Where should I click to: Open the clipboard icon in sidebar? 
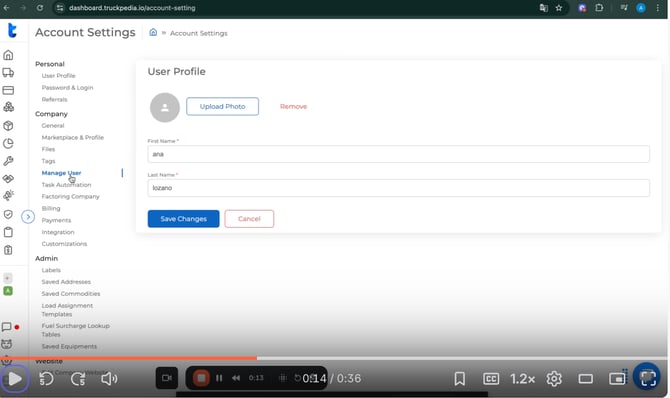pos(8,232)
